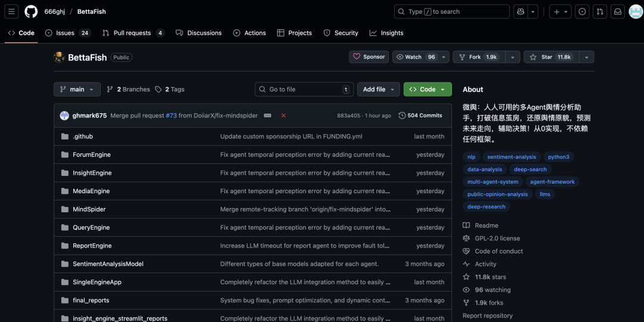Click the Activity pulse icon
The height and width of the screenshot is (322, 644).
pos(466,264)
